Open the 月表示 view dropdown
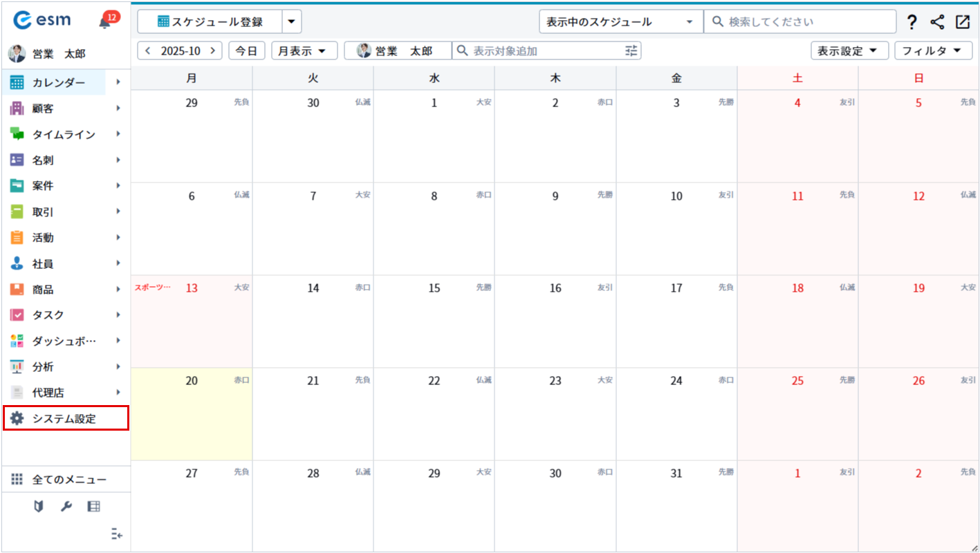 coord(304,50)
